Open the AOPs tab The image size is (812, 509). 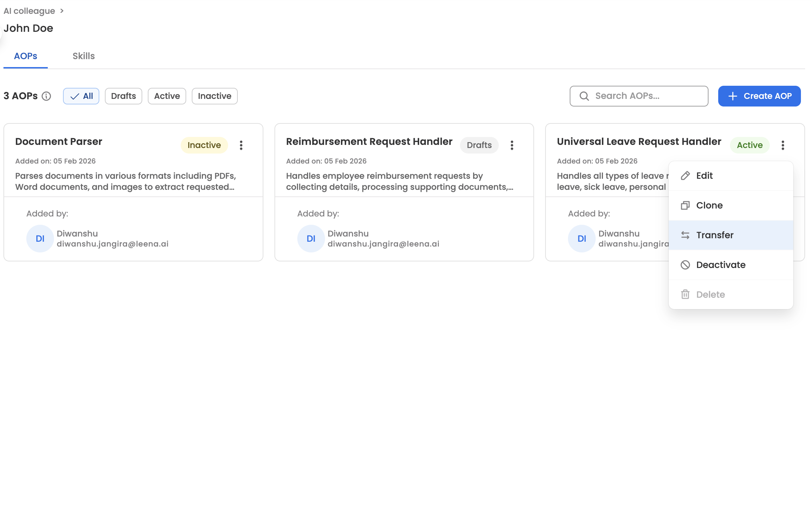tap(26, 56)
